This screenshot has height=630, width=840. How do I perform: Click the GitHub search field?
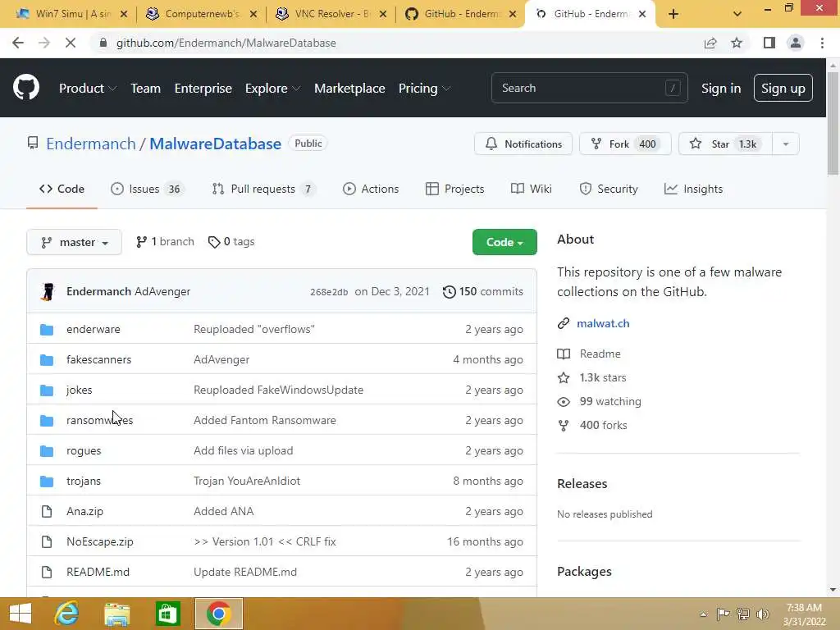point(589,88)
